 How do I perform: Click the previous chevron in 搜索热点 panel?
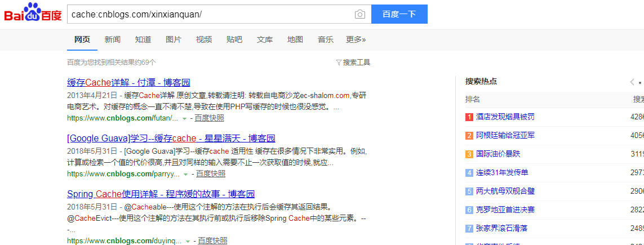[x=632, y=82]
